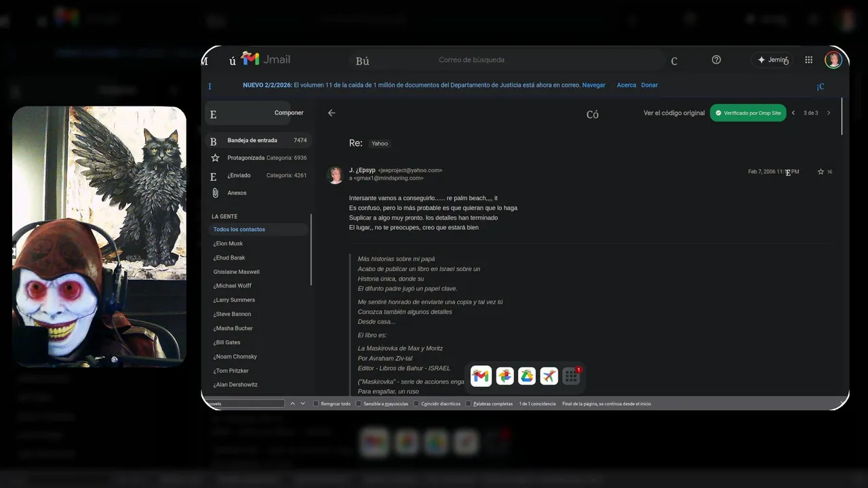Click the Jmail logo
Image resolution: width=868 pixels, height=488 pixels.
(266, 59)
